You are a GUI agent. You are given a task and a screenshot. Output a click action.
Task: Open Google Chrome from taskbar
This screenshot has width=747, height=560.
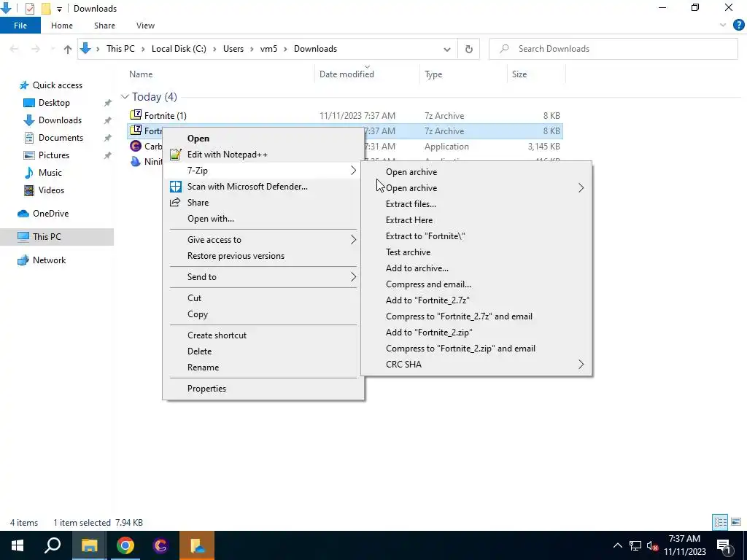click(125, 545)
